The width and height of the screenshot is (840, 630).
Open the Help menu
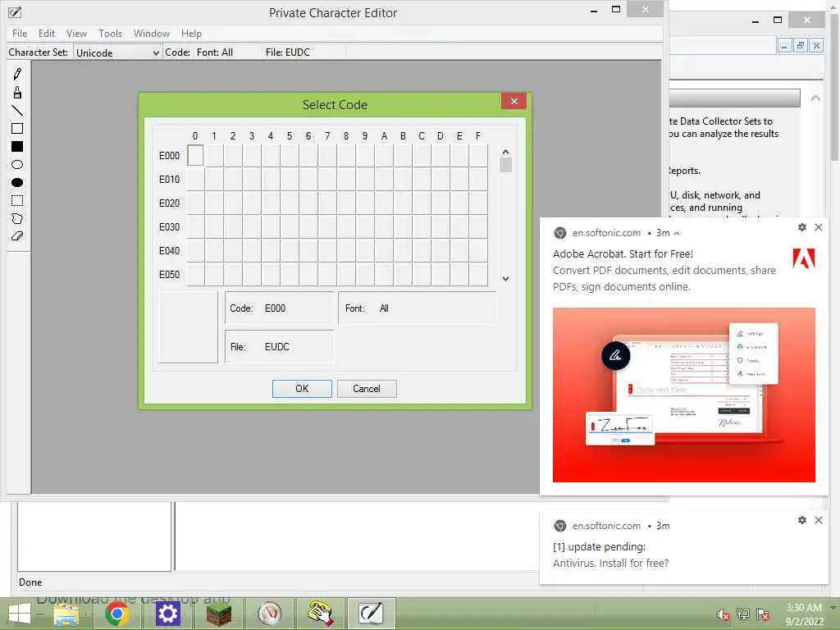[x=191, y=33]
